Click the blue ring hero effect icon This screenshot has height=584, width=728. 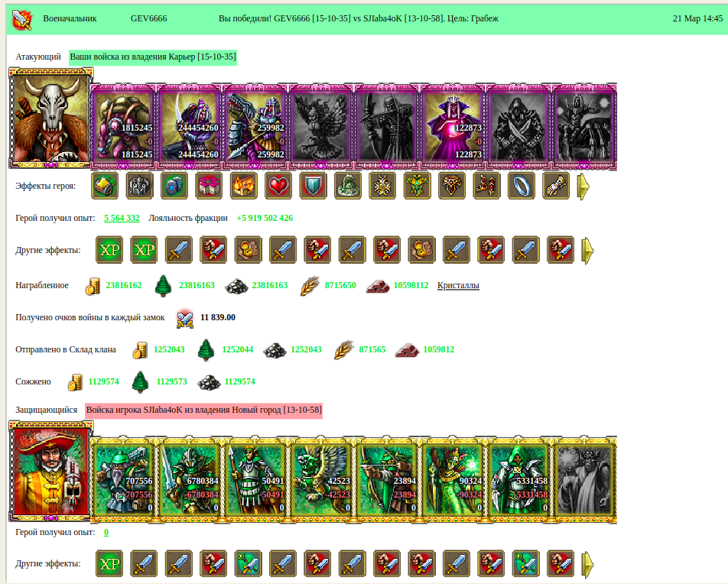[521, 187]
